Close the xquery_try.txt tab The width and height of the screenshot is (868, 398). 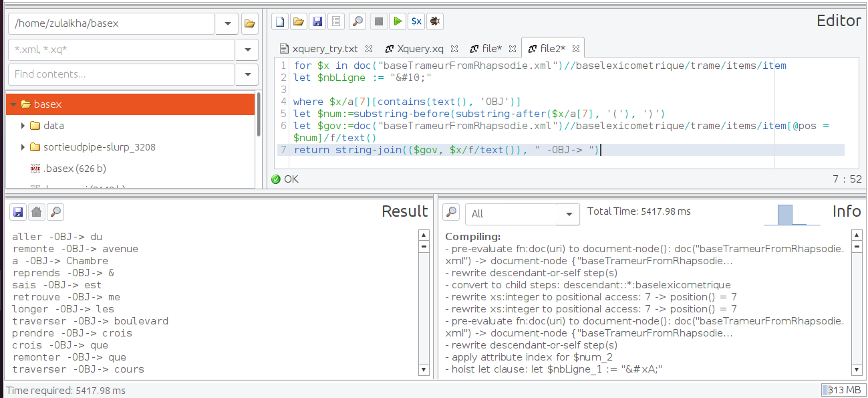(369, 49)
